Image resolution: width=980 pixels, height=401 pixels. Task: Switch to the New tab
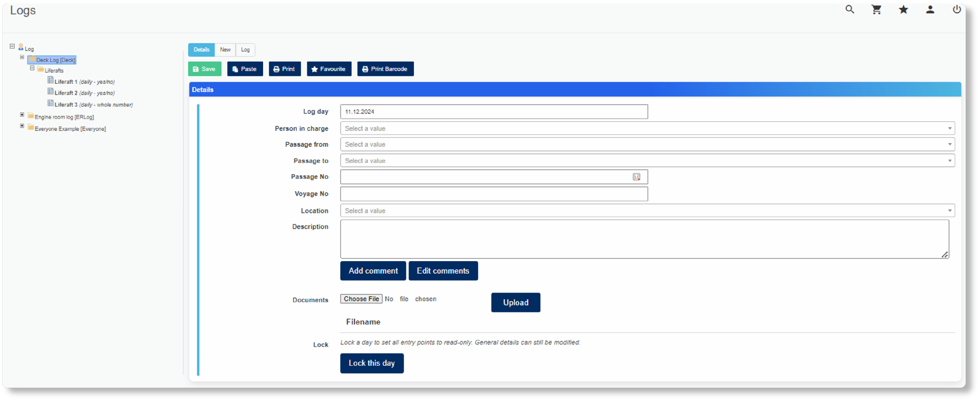(x=225, y=50)
